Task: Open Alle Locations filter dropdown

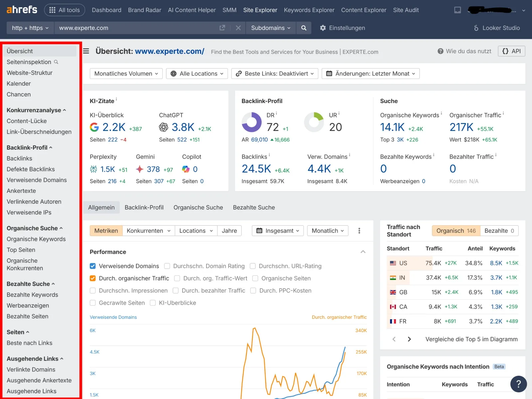Action: pyautogui.click(x=197, y=73)
